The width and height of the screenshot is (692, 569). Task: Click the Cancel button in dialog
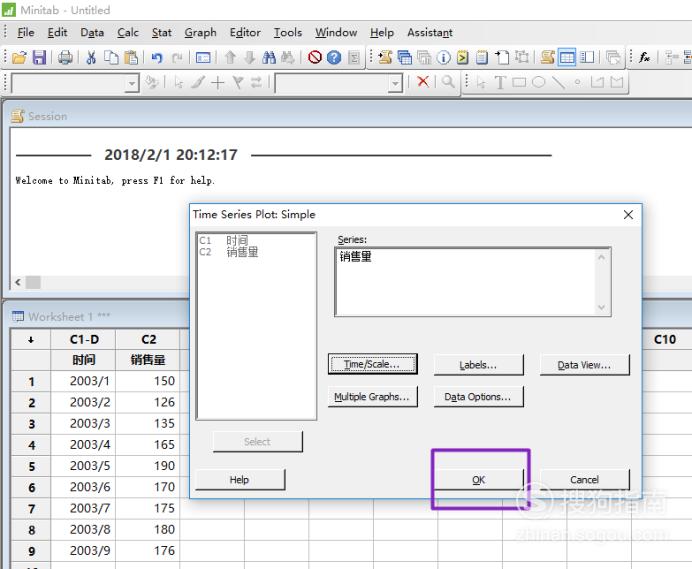pyautogui.click(x=584, y=479)
